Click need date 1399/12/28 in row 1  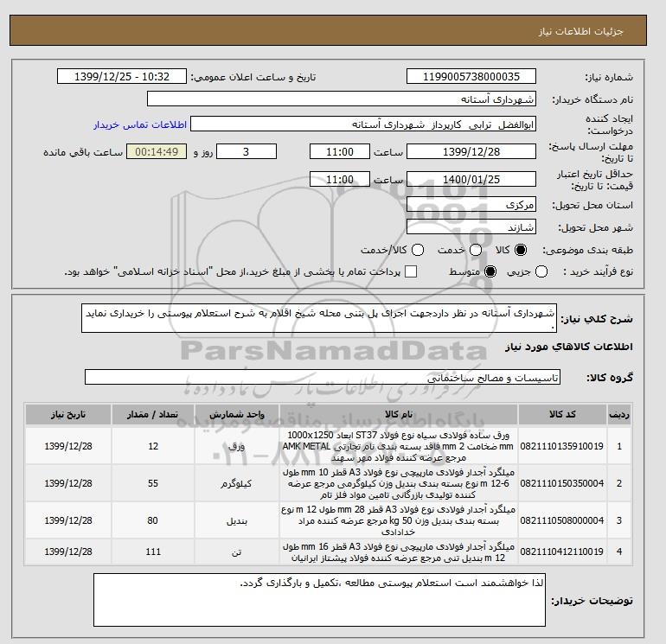68,446
